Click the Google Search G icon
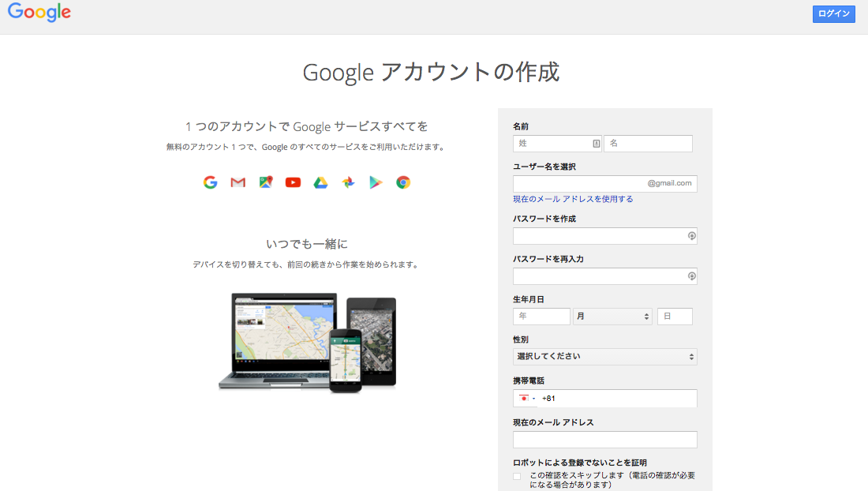 (x=211, y=182)
